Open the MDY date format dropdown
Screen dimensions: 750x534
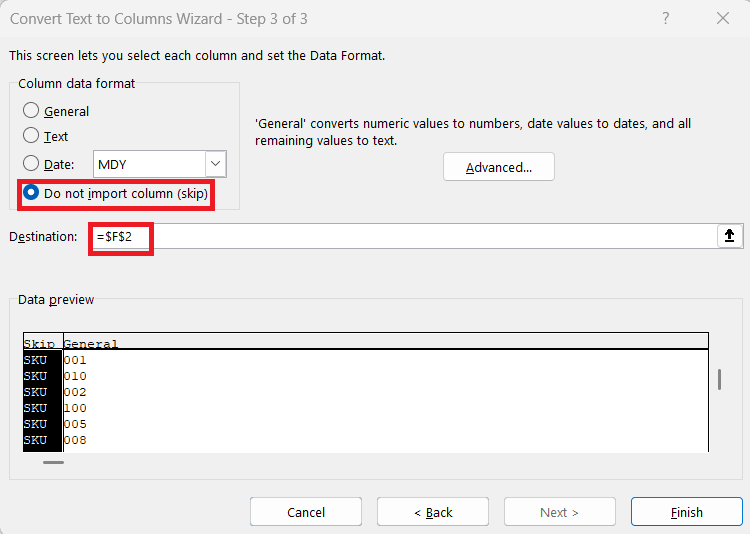coord(216,164)
